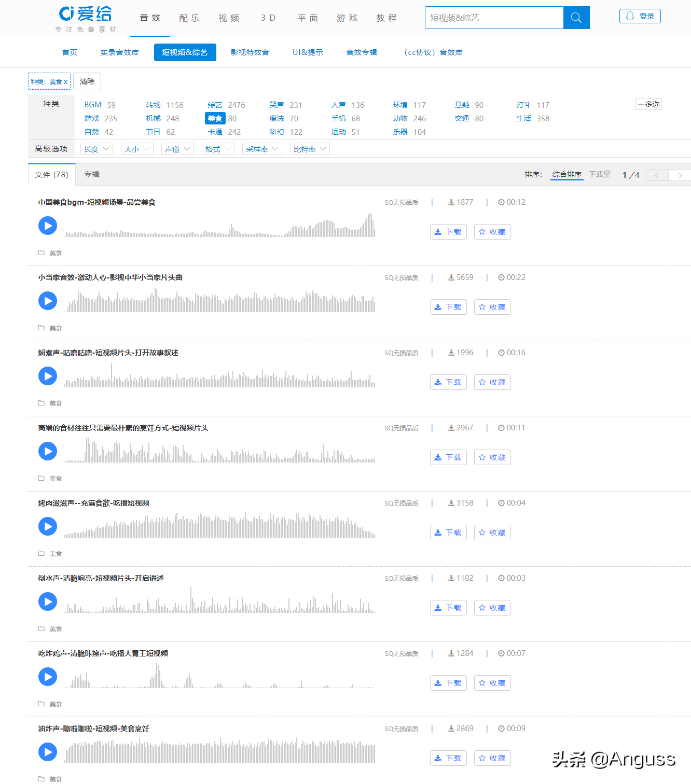Open the 教程 top menu
Viewport: 691px width, 784px height.
click(386, 18)
